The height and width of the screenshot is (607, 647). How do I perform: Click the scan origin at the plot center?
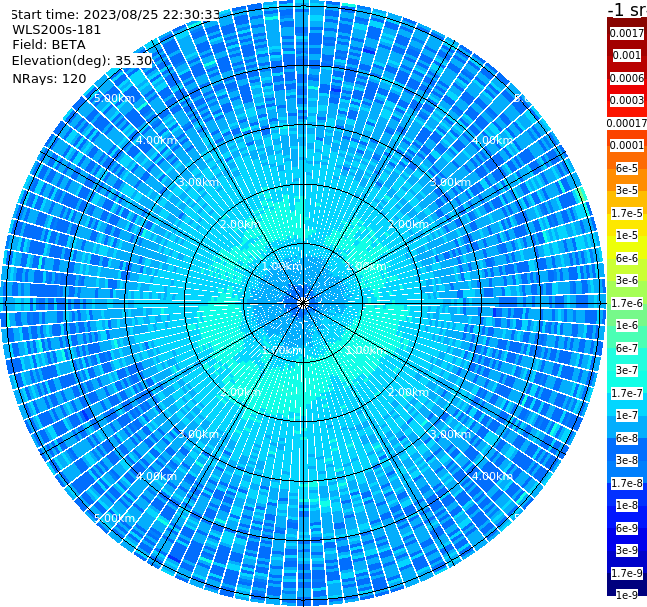(x=303, y=303)
